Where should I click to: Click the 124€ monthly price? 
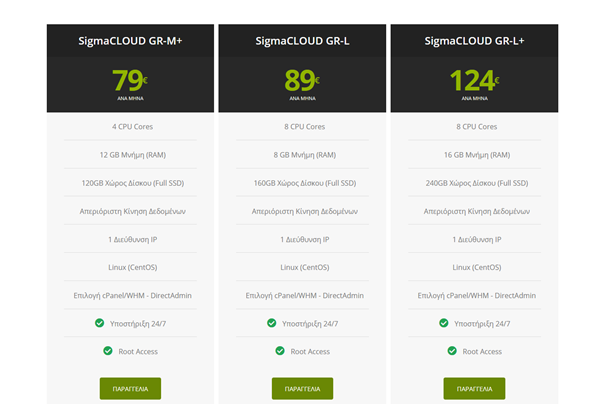[x=474, y=80]
